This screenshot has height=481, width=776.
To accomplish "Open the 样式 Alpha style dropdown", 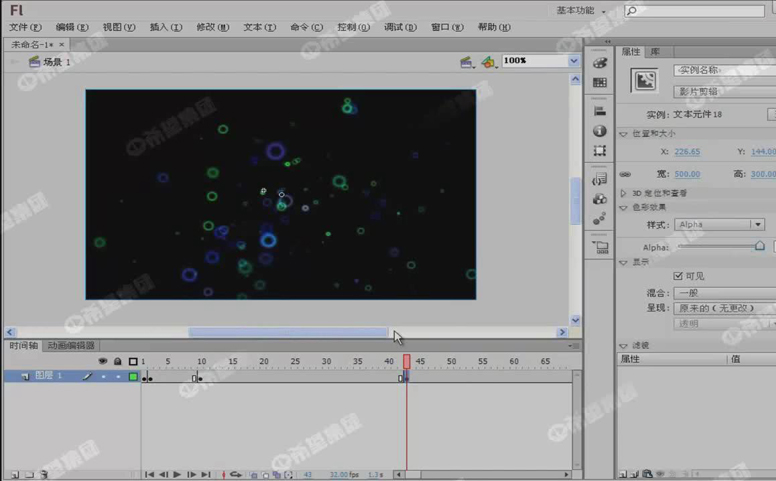I will (719, 225).
